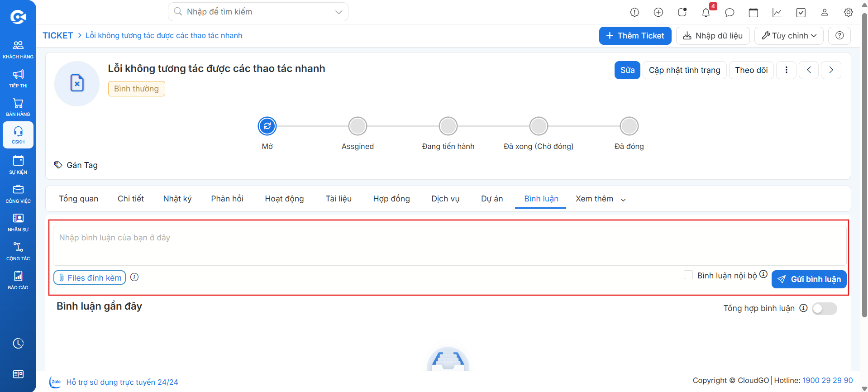Screen dimensions: 868x392
Task: Switch to the Dịch vụ tab
Action: (445, 199)
